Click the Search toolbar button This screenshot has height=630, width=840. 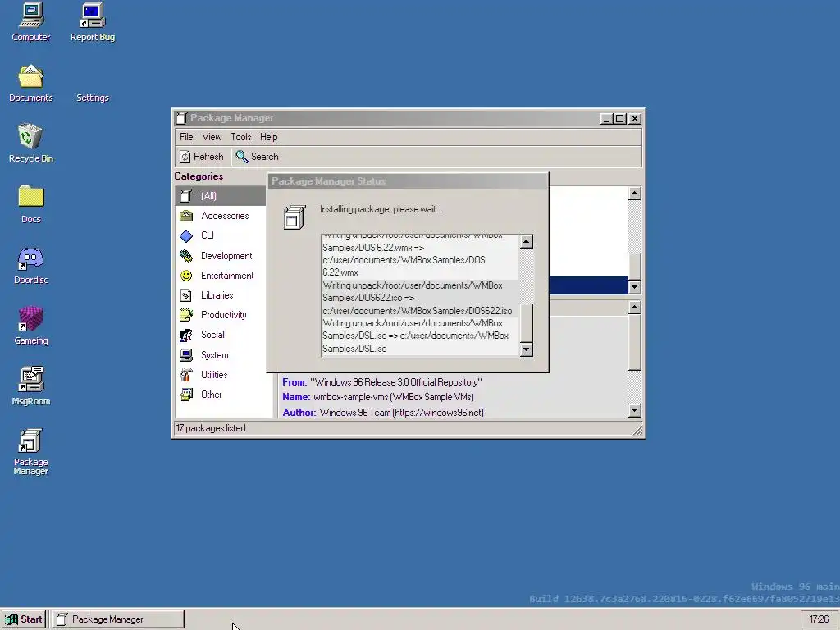click(257, 157)
